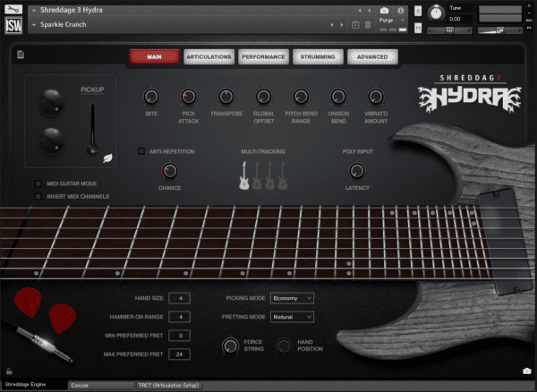Click the Bite knob

[x=151, y=97]
